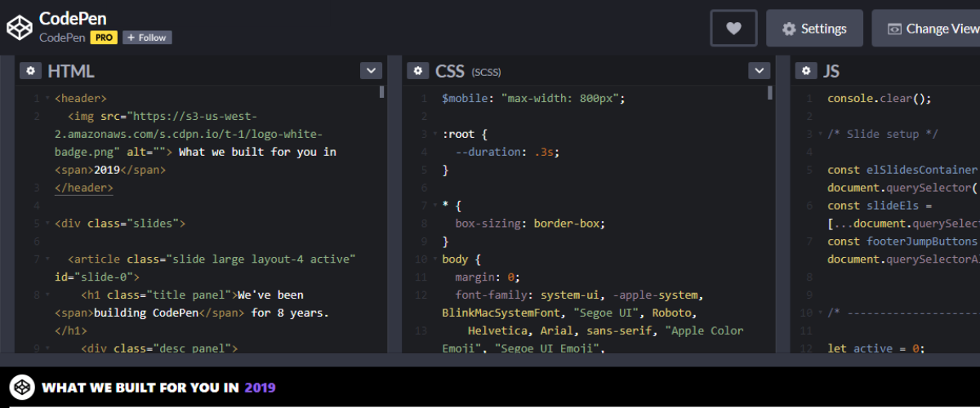Click the CodePen pen title
Viewport: 980px width, 408px height.
(73, 18)
